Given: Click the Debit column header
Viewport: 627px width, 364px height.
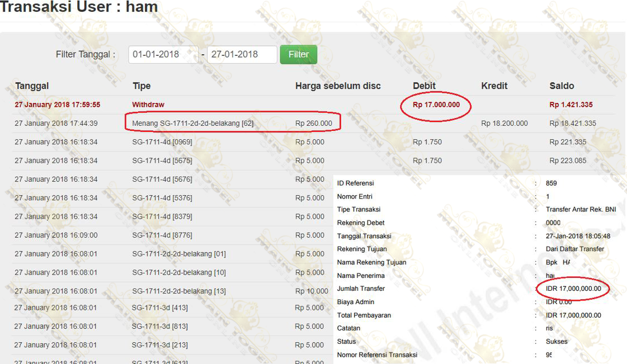Looking at the screenshot, I should pyautogui.click(x=424, y=86).
